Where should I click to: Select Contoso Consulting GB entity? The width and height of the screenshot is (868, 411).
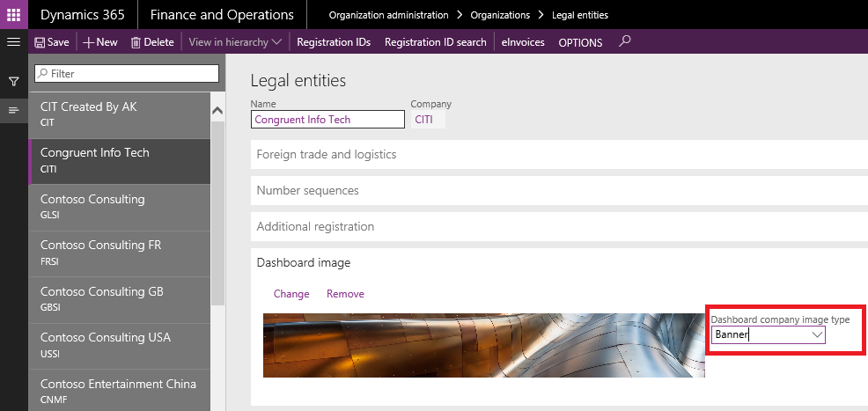[x=120, y=300]
